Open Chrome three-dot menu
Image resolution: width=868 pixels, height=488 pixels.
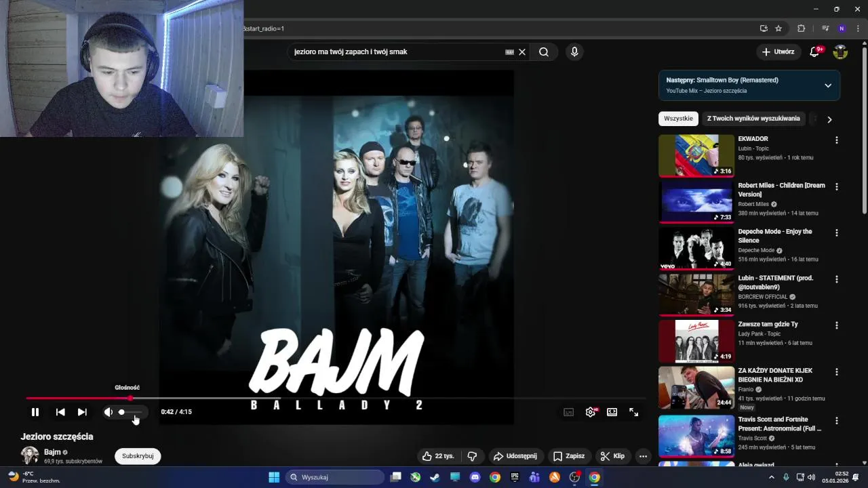tap(857, 28)
